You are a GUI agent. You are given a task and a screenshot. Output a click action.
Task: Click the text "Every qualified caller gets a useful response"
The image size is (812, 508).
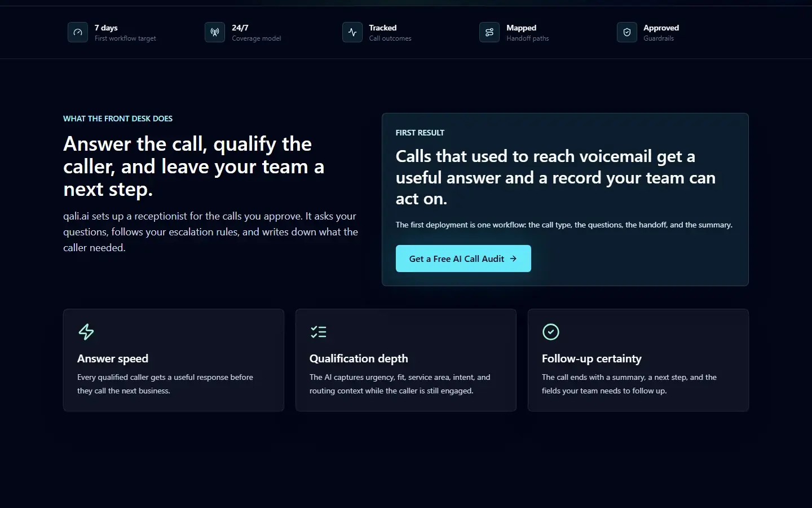(165, 384)
